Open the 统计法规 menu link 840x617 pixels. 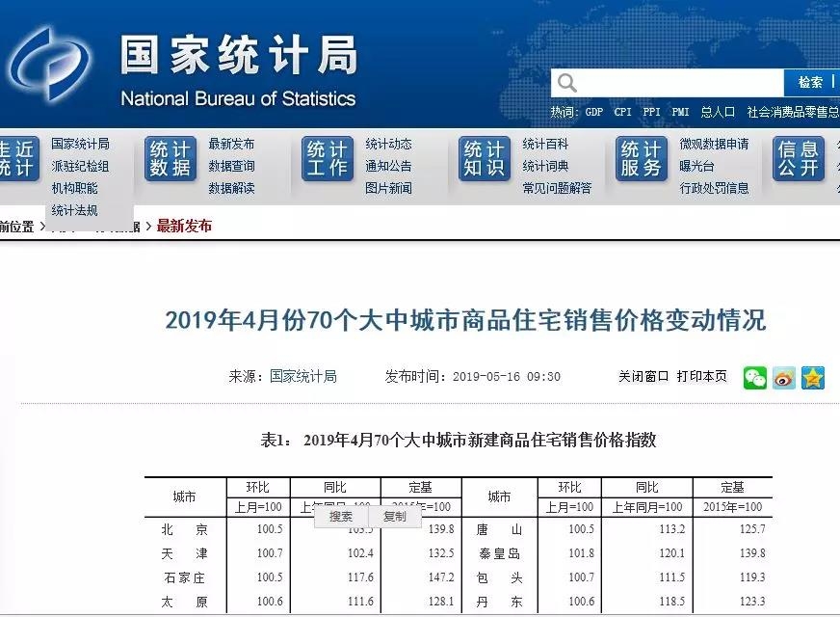(74, 210)
